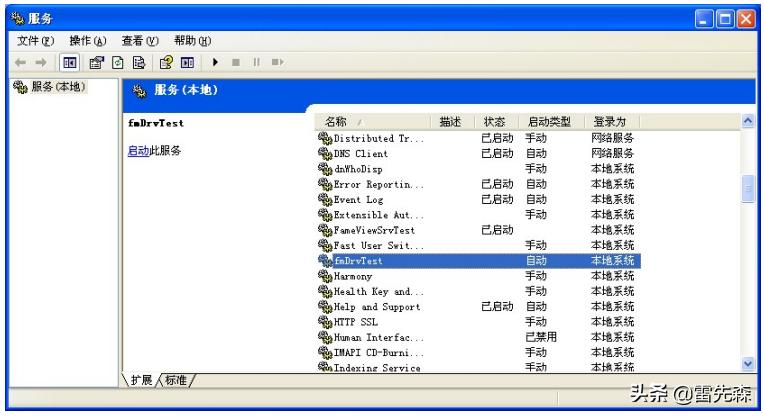Click the gear icon of IMAPI CD-Burni... service

point(325,353)
